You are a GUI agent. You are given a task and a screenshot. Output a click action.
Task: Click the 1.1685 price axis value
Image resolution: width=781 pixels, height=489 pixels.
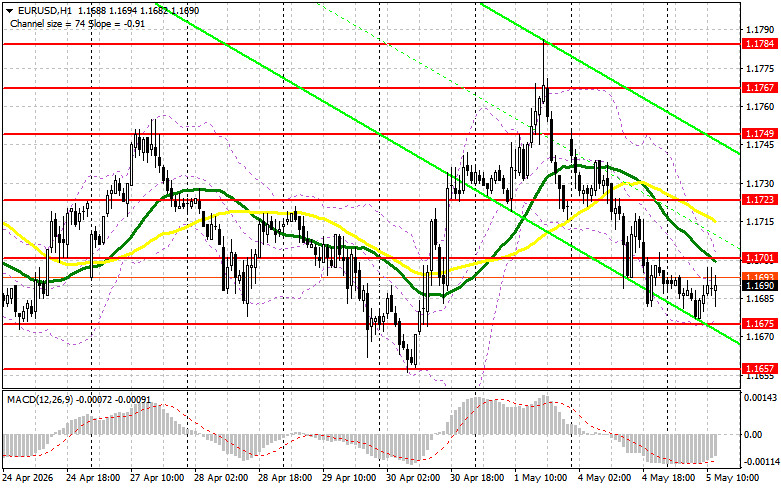coord(760,299)
